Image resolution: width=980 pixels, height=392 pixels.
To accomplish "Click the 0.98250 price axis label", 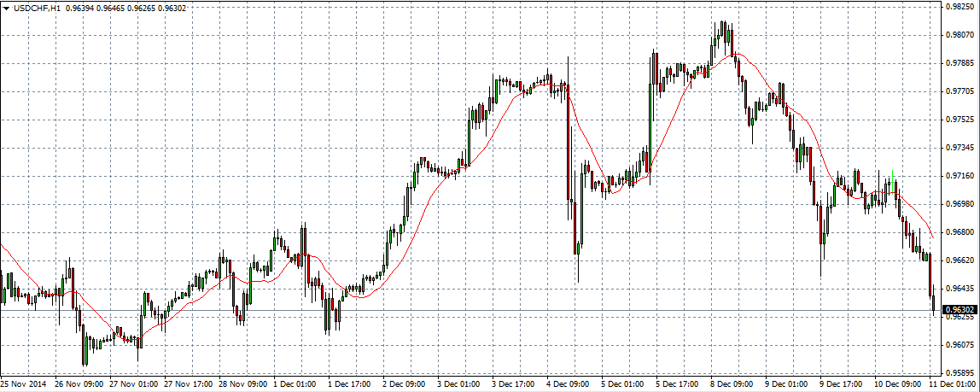I will (960, 6).
